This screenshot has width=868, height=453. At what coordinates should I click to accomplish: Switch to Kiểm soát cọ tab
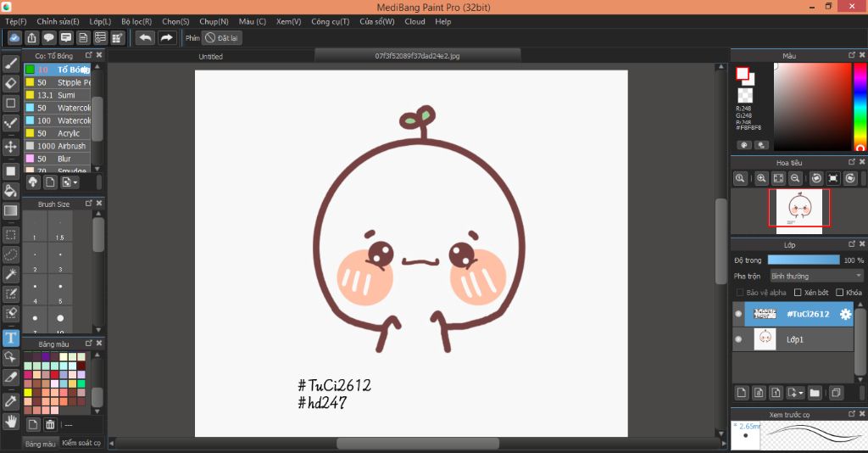81,443
